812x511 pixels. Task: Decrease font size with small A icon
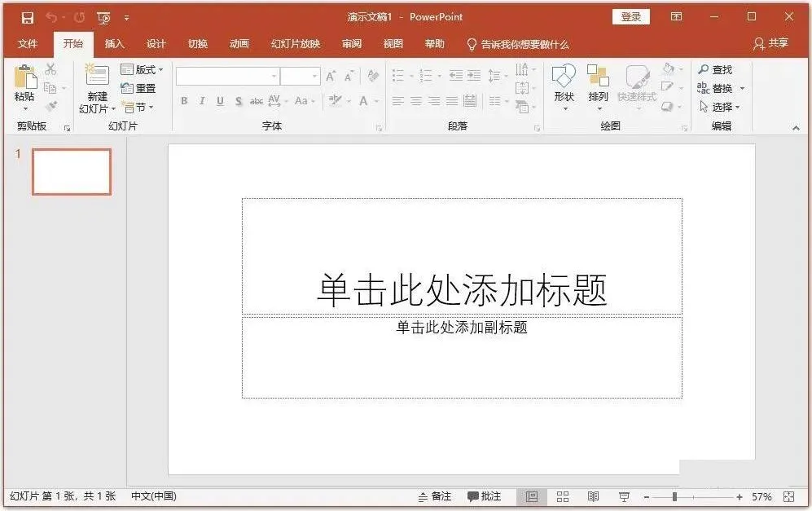click(349, 77)
